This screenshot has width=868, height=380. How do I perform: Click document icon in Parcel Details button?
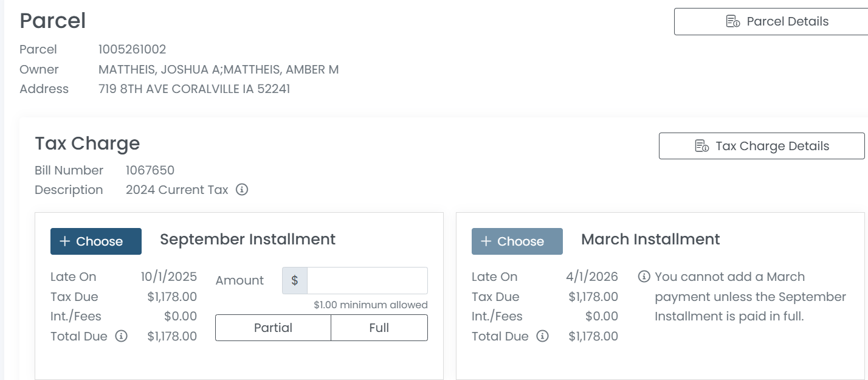coord(733,22)
